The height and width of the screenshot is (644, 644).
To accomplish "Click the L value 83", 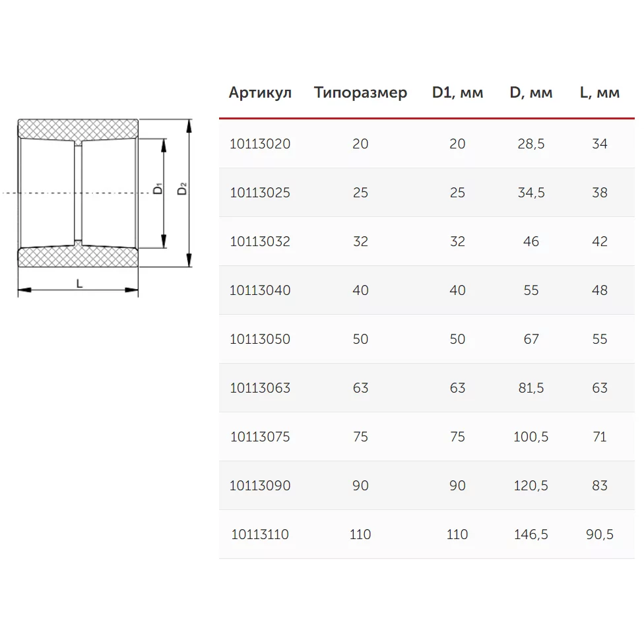I will point(599,486).
